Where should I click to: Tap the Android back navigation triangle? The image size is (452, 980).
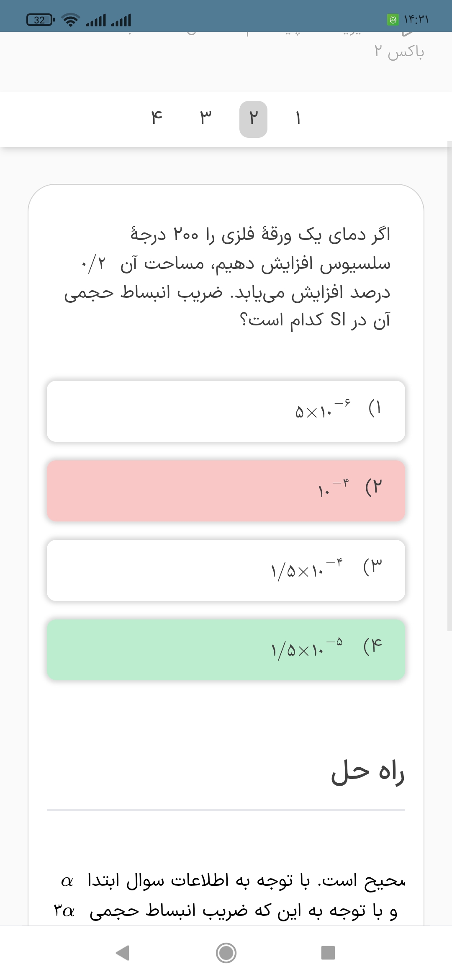123,953
